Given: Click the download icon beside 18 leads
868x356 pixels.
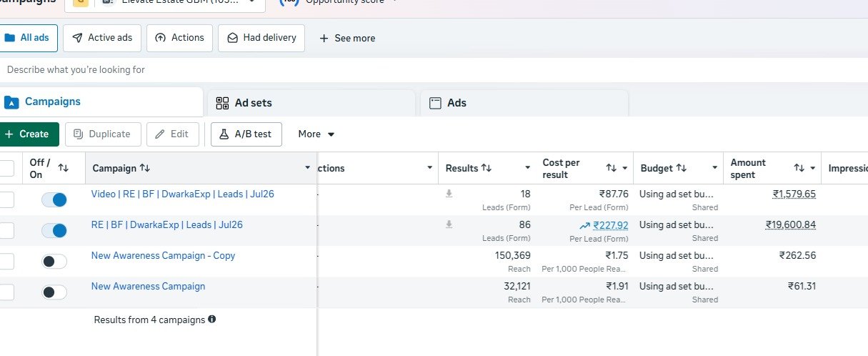Looking at the screenshot, I should 449,194.
